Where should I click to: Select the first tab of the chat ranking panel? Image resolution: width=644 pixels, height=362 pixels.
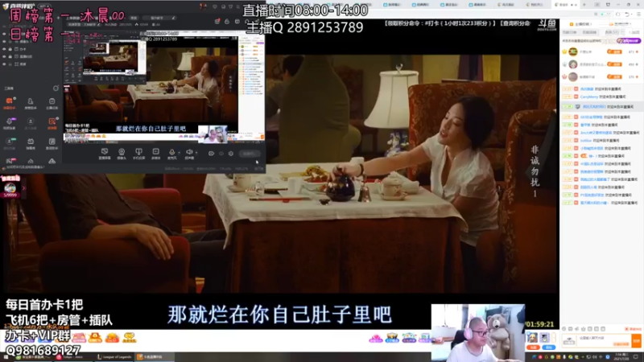[x=569, y=32]
